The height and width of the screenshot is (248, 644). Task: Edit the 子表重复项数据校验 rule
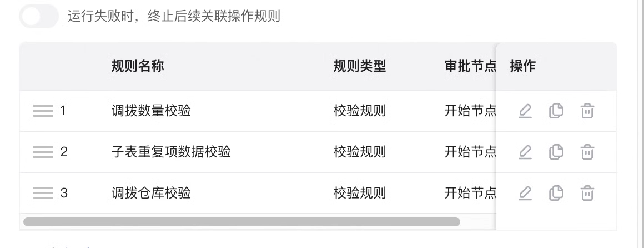click(x=525, y=152)
